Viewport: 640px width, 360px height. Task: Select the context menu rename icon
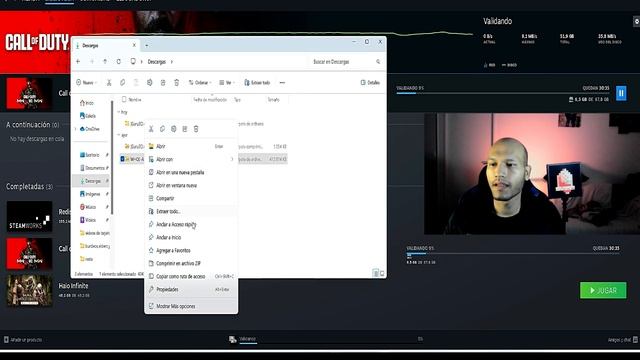173,129
